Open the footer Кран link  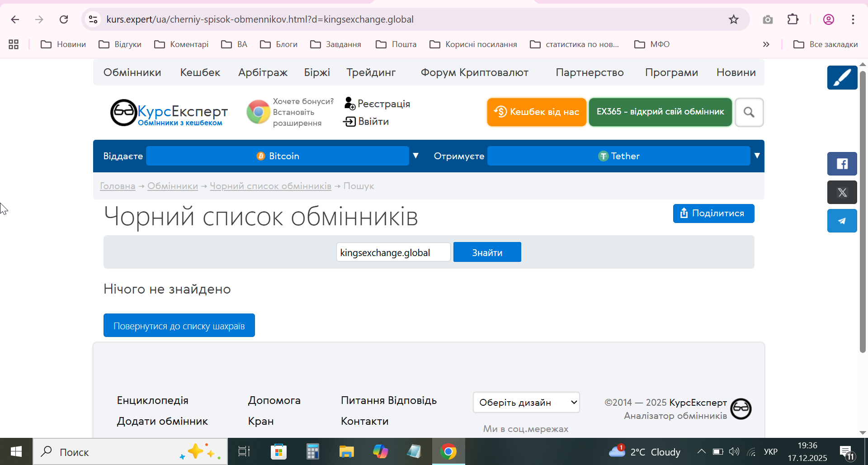pyautogui.click(x=260, y=421)
